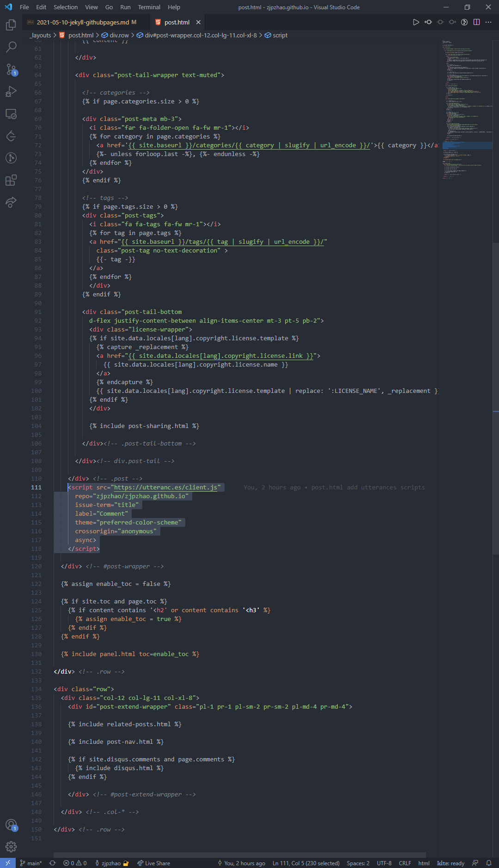Click the blame 'You, 2 hours ago' status
This screenshot has height=868, width=499.
point(242,863)
